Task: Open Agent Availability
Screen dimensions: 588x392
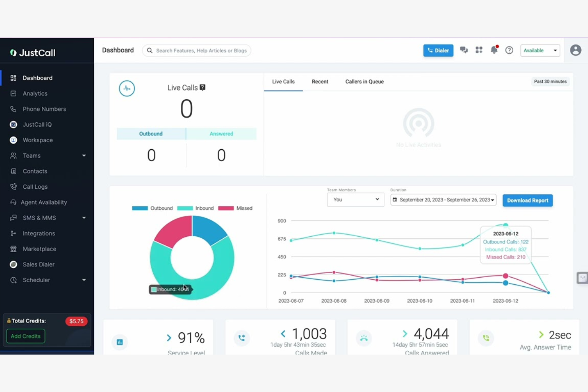Action: [x=43, y=202]
